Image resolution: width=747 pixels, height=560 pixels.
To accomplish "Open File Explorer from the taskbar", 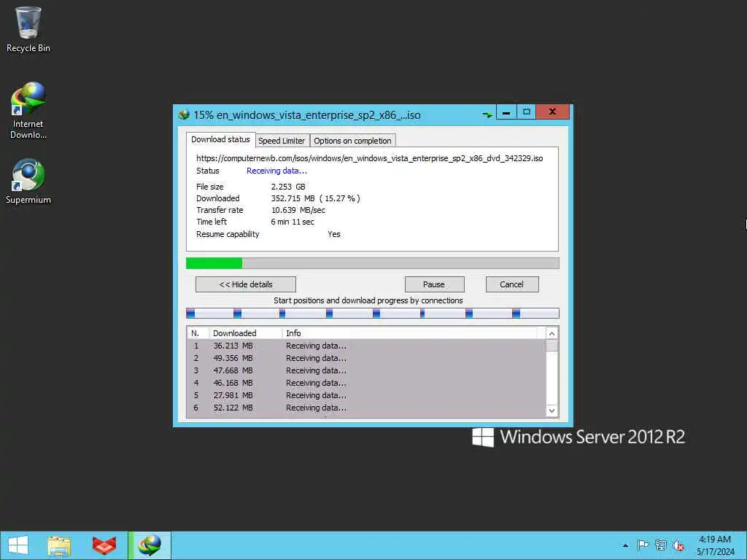I will tap(59, 545).
